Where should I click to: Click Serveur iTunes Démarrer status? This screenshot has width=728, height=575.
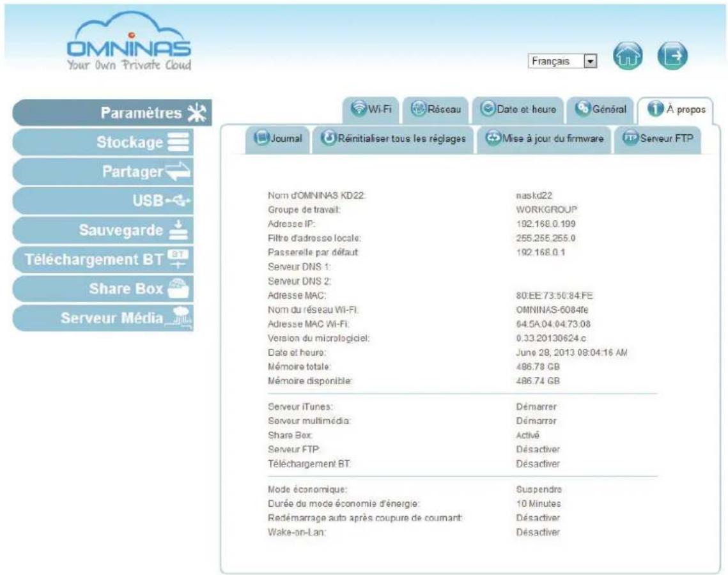pyautogui.click(x=536, y=407)
